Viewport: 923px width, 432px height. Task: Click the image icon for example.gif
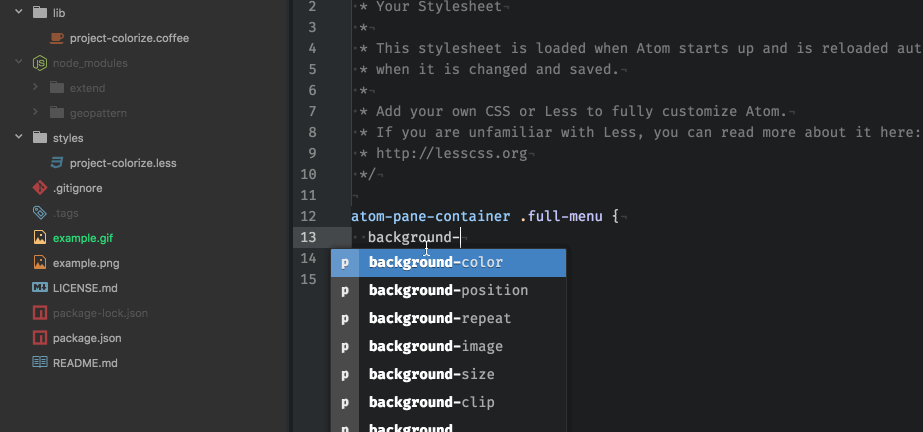coord(40,238)
